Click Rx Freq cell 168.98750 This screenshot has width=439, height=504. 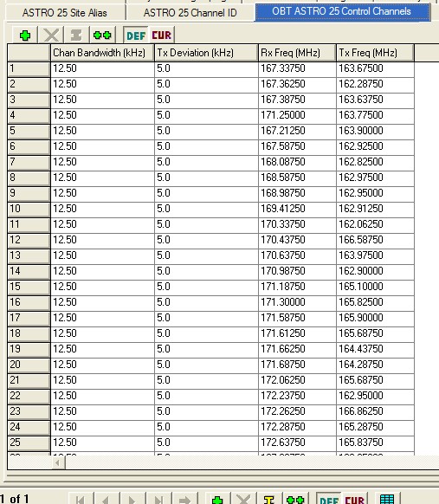click(x=297, y=194)
